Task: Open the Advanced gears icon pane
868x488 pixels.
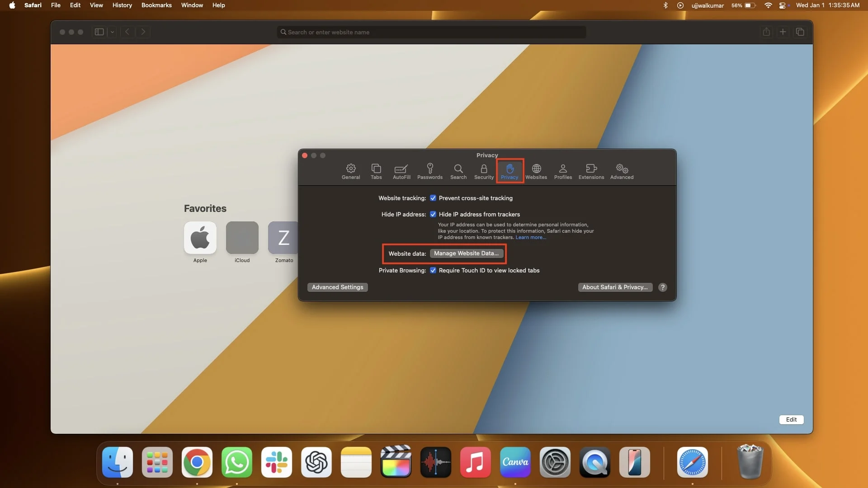Action: coord(622,171)
